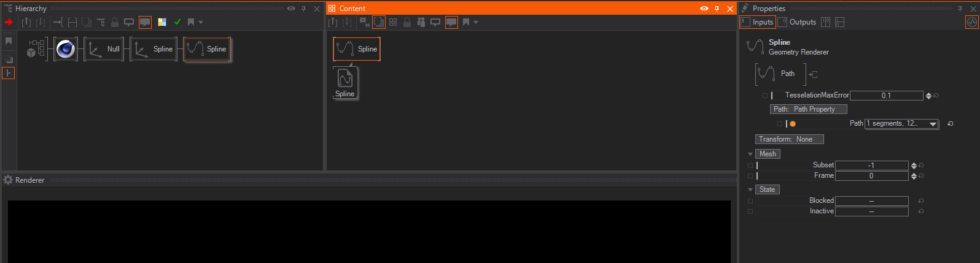The image size is (980, 263).
Task: Switch to the Inputs tab
Action: (757, 22)
